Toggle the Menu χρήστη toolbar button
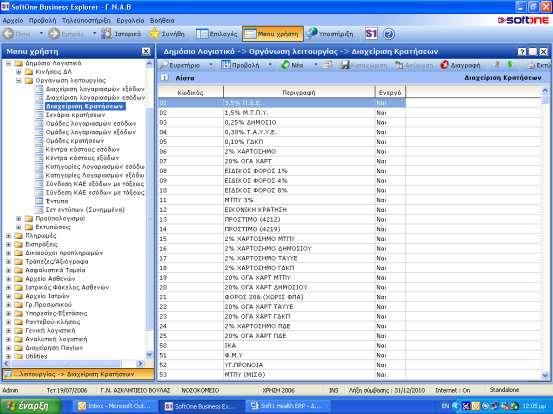The width and height of the screenshot is (553, 414). tap(273, 34)
